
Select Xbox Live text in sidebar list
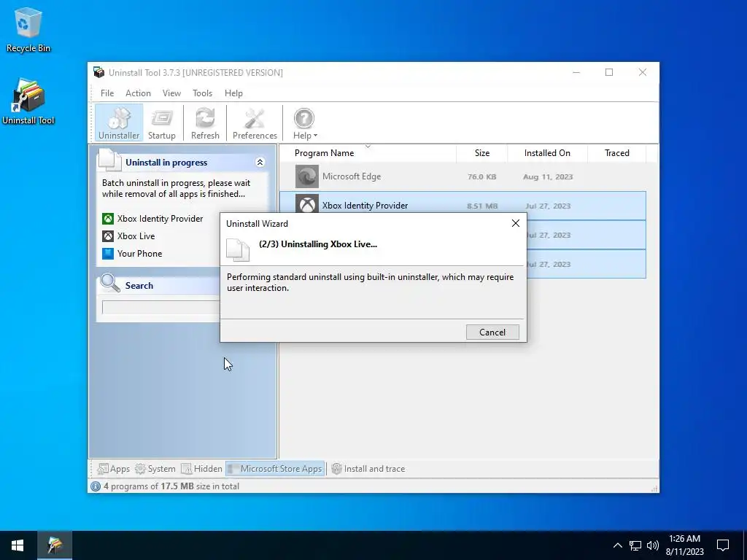coord(136,236)
